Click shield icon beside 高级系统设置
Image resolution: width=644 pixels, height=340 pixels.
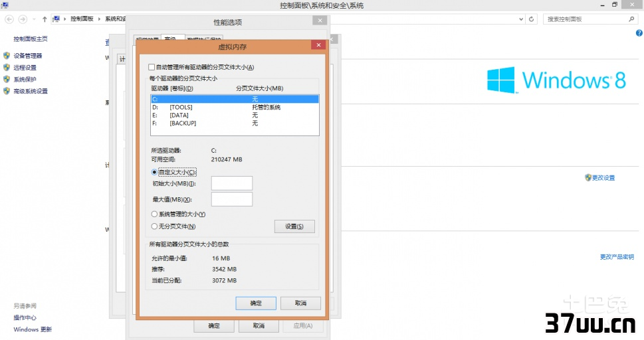tap(7, 91)
